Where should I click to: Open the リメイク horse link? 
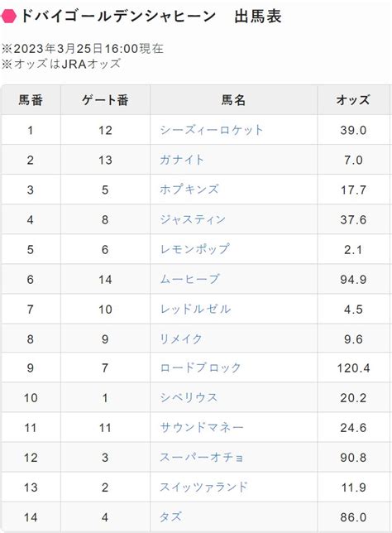click(x=181, y=339)
